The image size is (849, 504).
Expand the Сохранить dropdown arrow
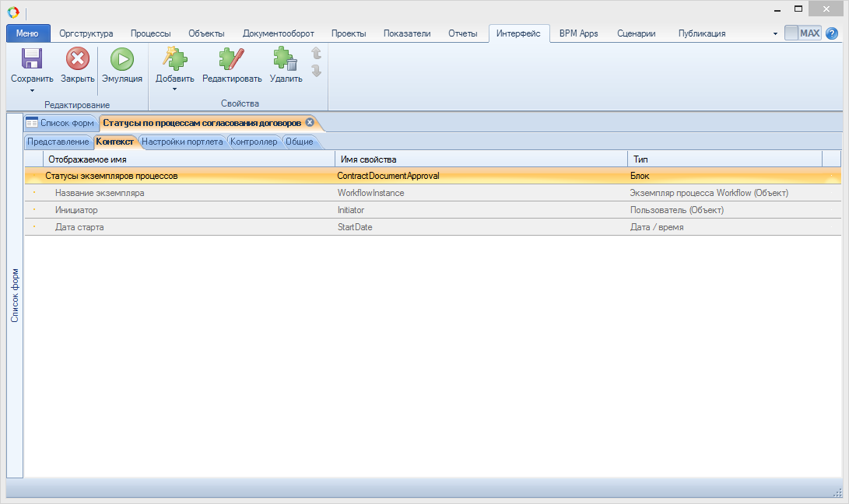[32, 89]
